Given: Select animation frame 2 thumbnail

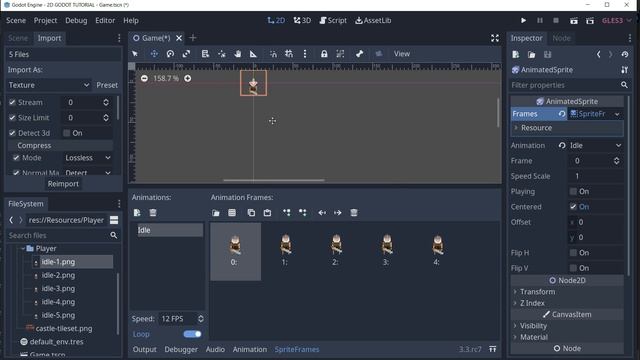Looking at the screenshot, I should point(336,250).
